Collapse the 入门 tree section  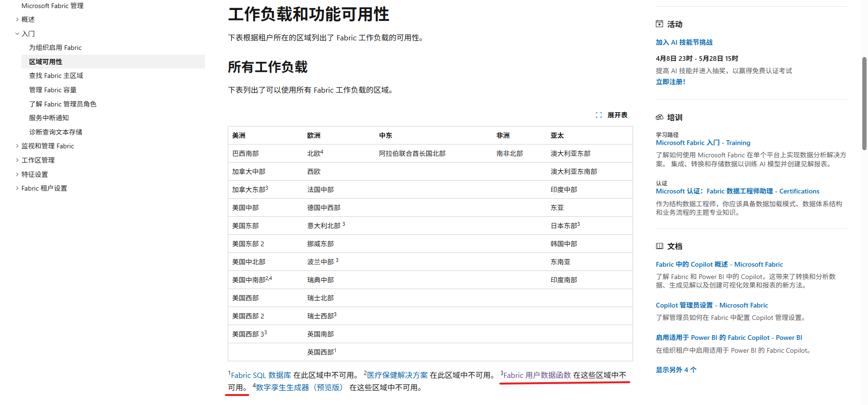17,34
